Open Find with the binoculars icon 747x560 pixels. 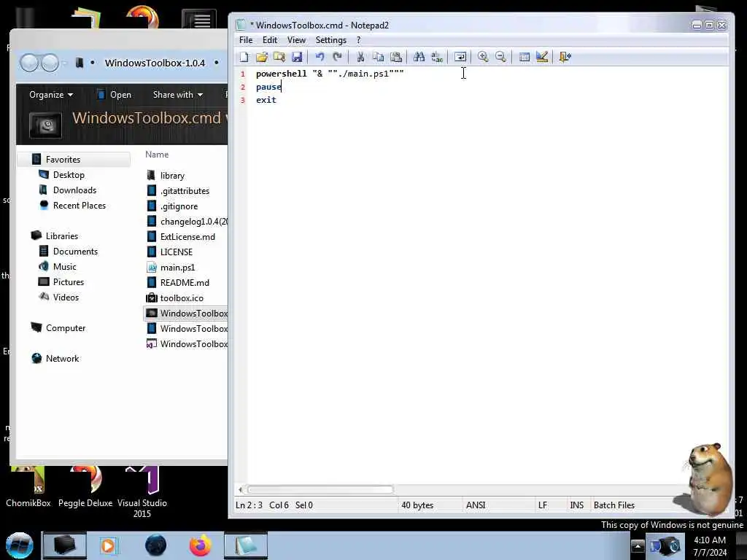pyautogui.click(x=419, y=57)
